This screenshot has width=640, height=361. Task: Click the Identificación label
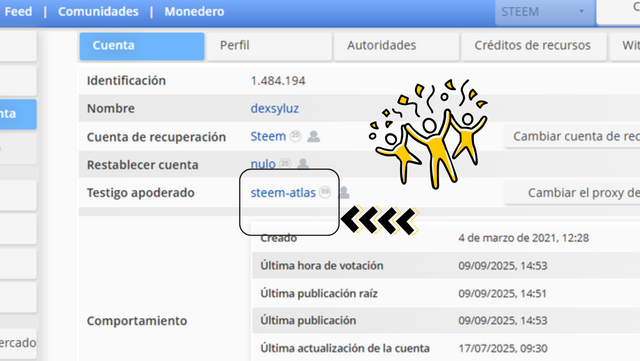126,81
